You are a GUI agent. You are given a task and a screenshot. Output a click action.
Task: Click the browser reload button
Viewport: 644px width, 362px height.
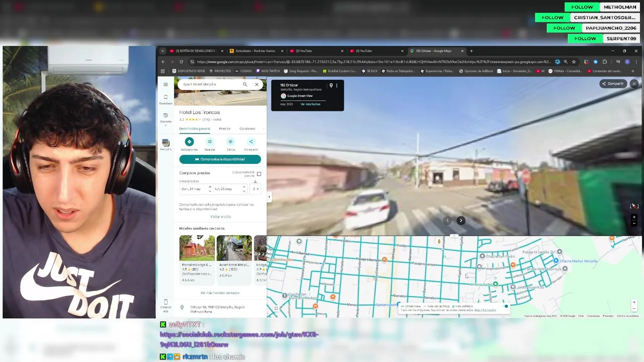(x=181, y=62)
